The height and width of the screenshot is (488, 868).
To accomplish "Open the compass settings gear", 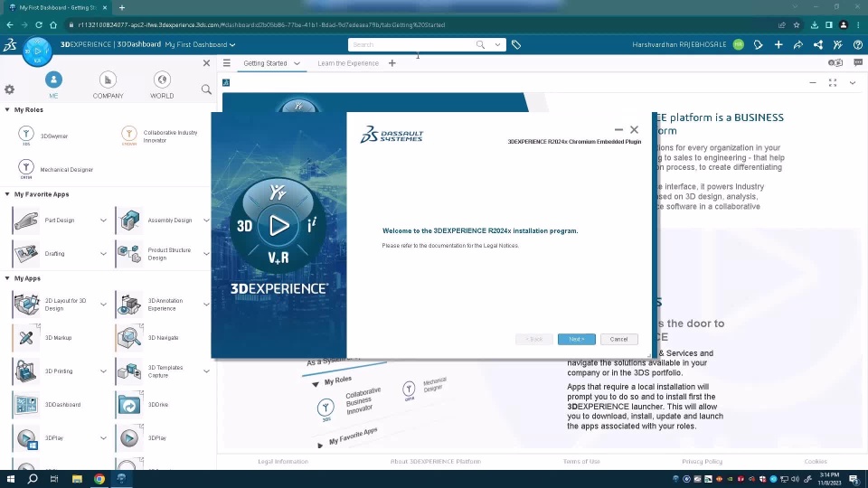I will tap(9, 89).
